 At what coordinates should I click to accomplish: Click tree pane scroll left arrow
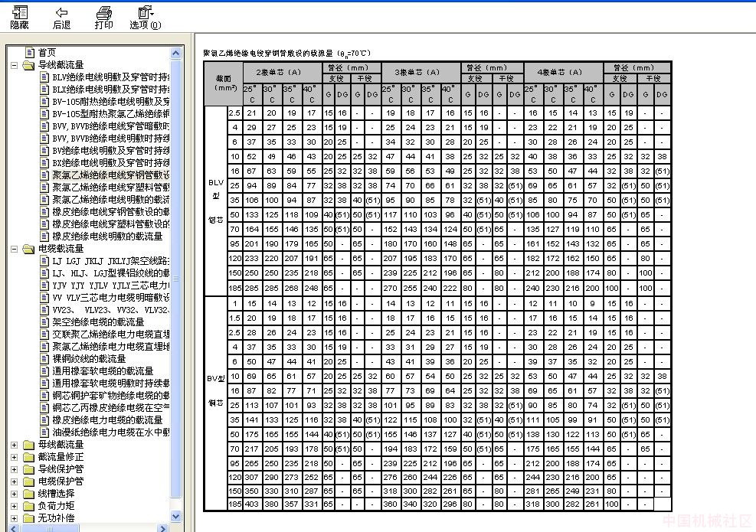click(14, 528)
